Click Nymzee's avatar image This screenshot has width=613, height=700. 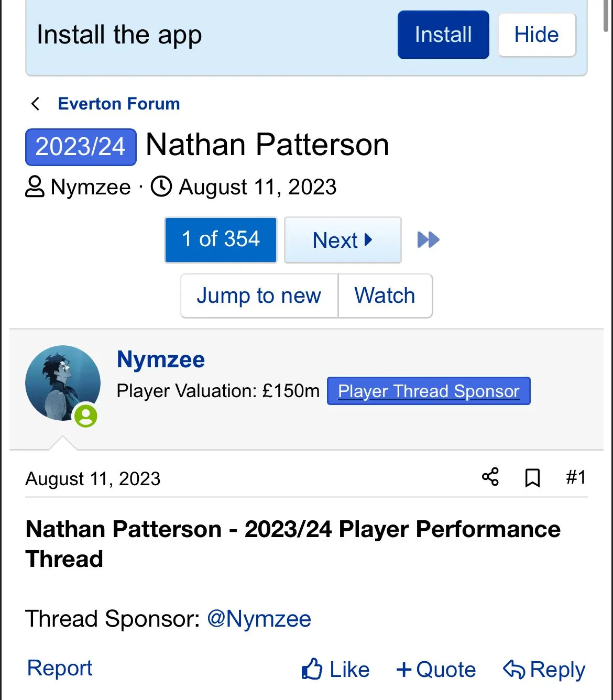pos(62,383)
